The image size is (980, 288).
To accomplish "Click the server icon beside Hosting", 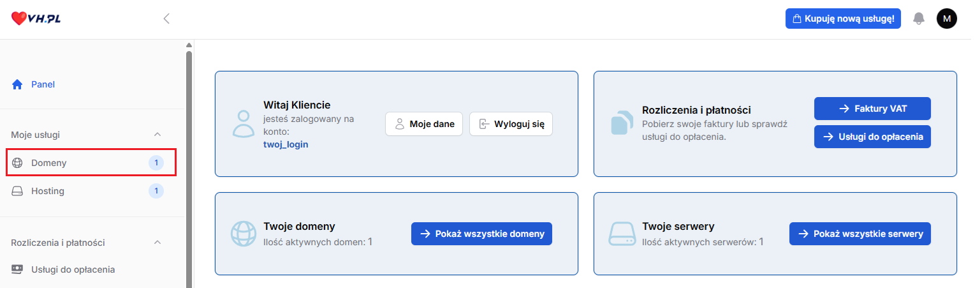I will 17,191.
